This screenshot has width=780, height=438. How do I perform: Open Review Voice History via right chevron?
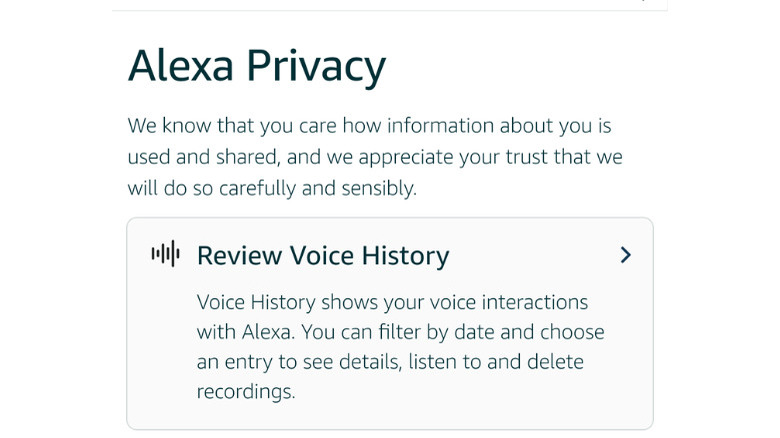click(x=626, y=255)
